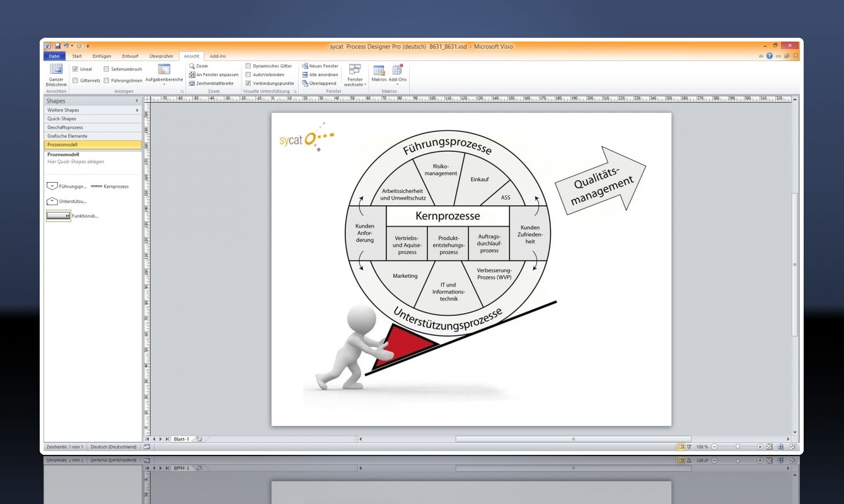Screen dimensions: 844x504
Task: Select the Funktionsbereich shape in stencil
Action: pyautogui.click(x=72, y=216)
